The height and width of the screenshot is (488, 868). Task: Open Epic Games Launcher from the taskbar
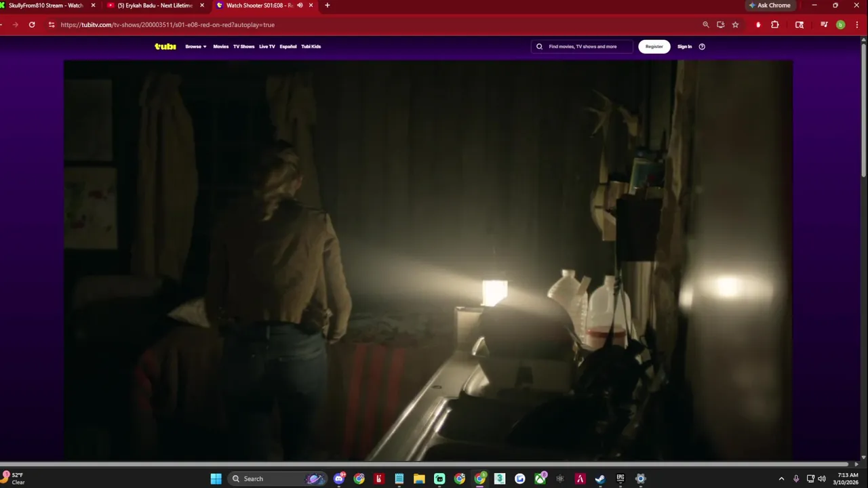tap(620, 479)
